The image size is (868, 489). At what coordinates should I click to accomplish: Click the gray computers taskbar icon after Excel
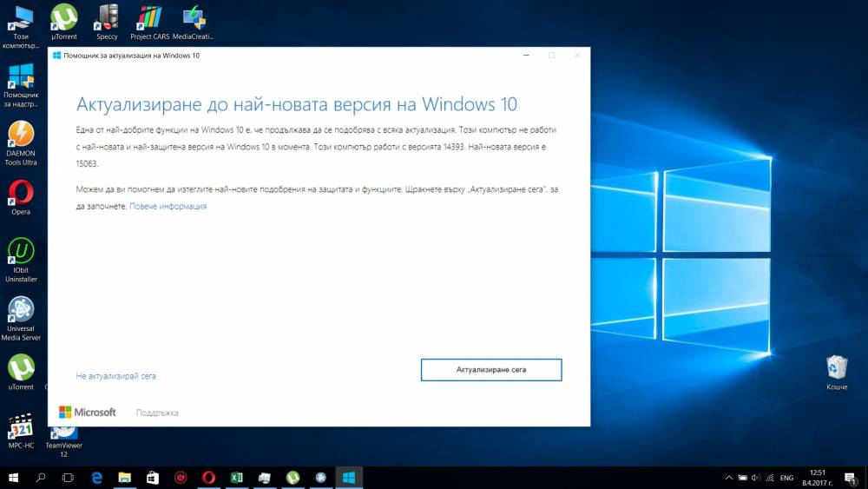[265, 478]
